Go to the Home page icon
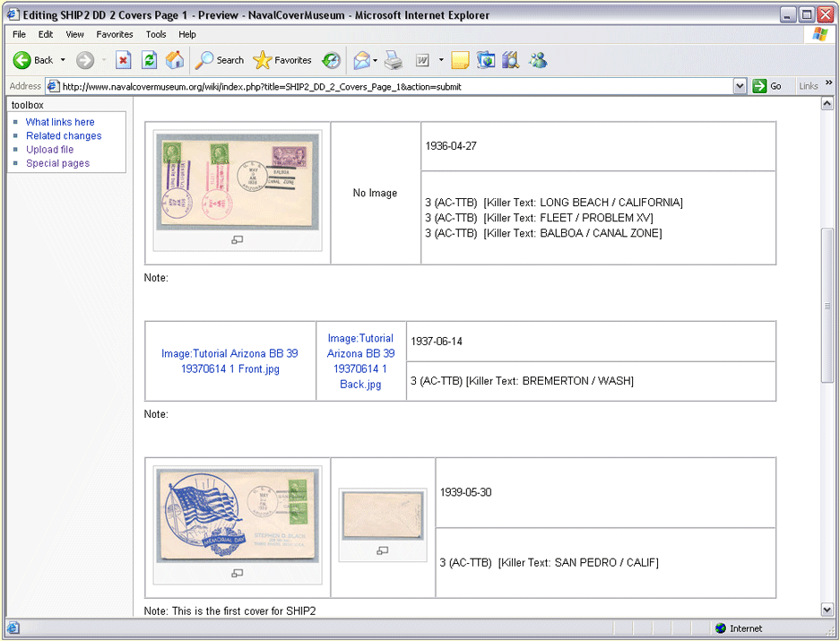The height and width of the screenshot is (641, 840). click(175, 60)
